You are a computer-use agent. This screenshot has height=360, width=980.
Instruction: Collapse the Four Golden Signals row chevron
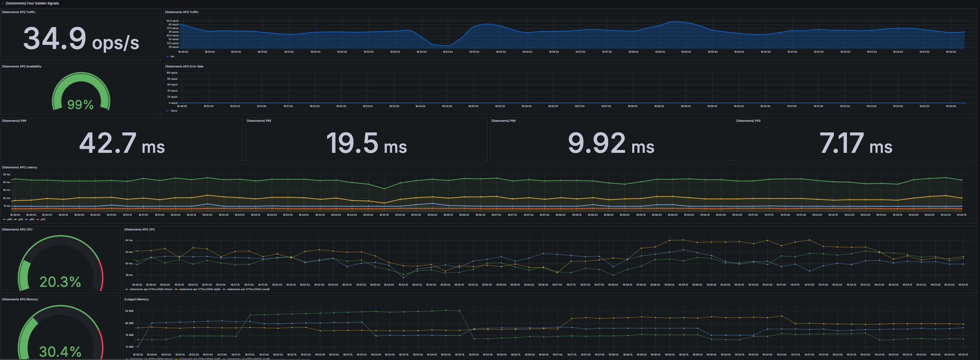pos(2,3)
